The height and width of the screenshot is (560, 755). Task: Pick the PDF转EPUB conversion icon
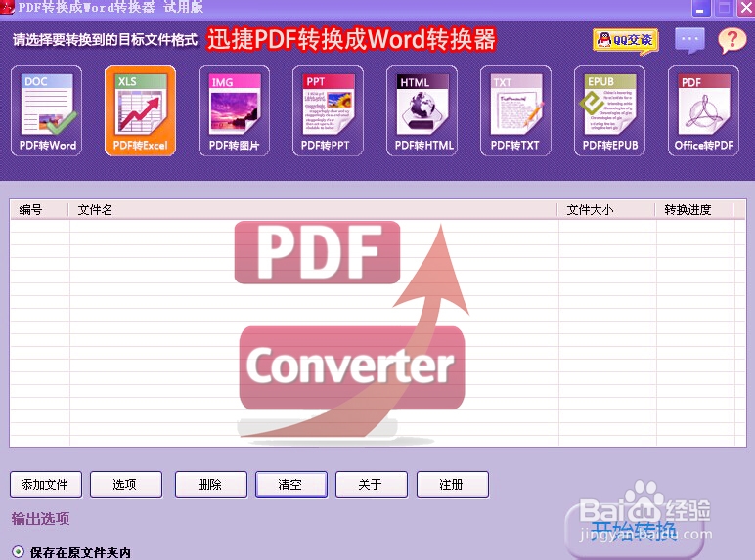point(609,111)
